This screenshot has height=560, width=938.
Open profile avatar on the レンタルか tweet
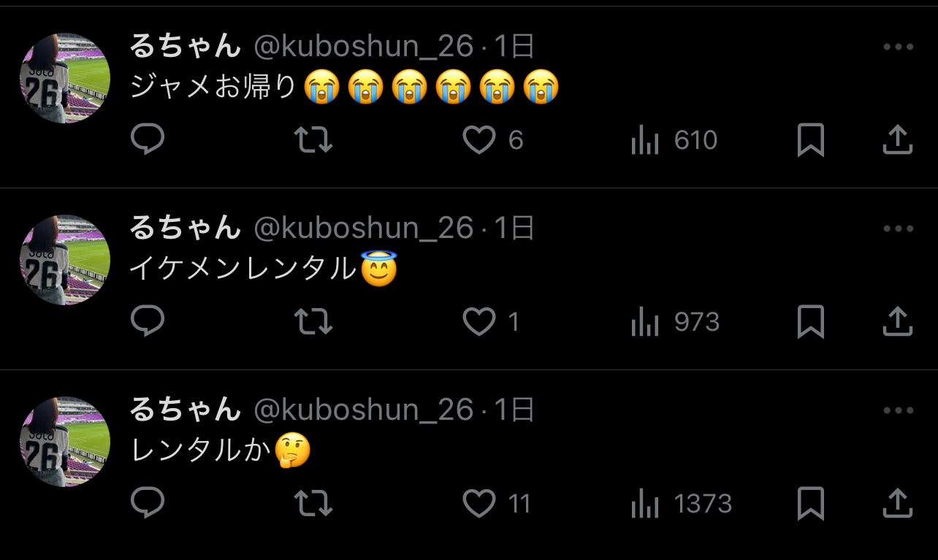(65, 442)
